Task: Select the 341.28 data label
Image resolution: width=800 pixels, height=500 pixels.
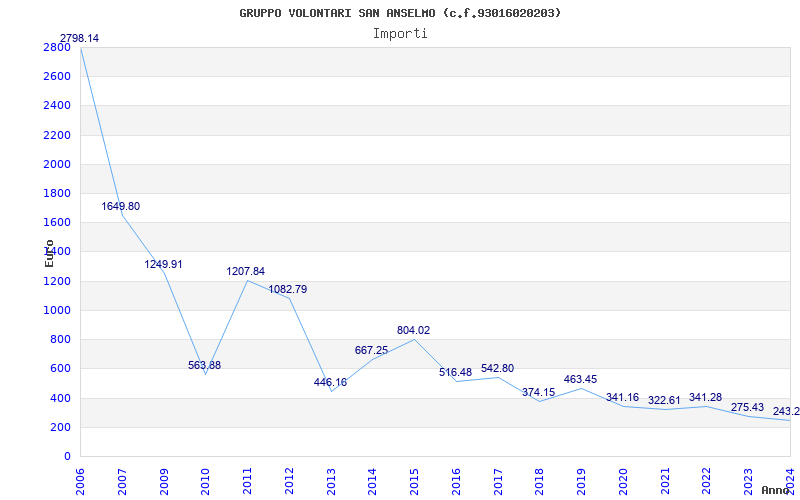Action: click(x=706, y=397)
